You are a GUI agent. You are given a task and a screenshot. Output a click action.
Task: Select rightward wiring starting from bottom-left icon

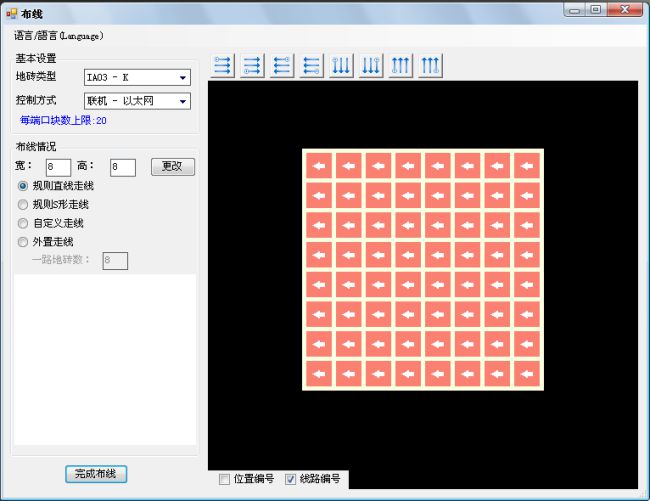click(252, 66)
